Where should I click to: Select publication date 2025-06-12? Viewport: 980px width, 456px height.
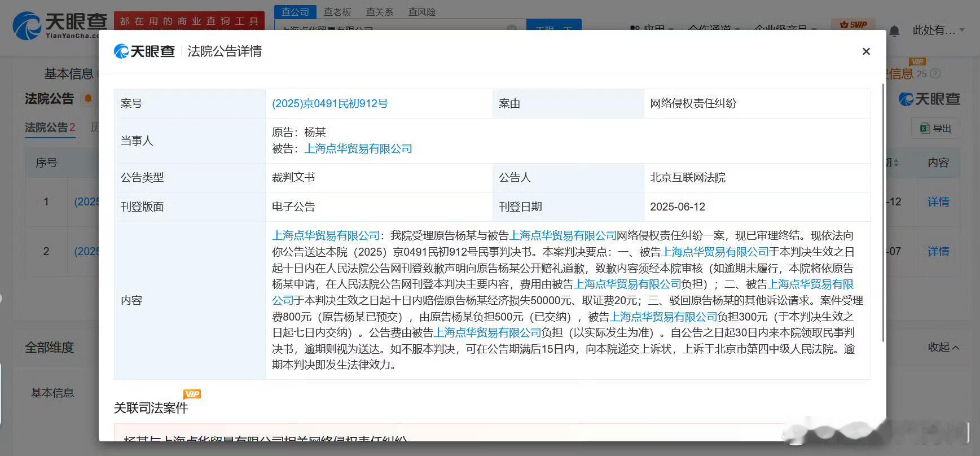point(678,207)
